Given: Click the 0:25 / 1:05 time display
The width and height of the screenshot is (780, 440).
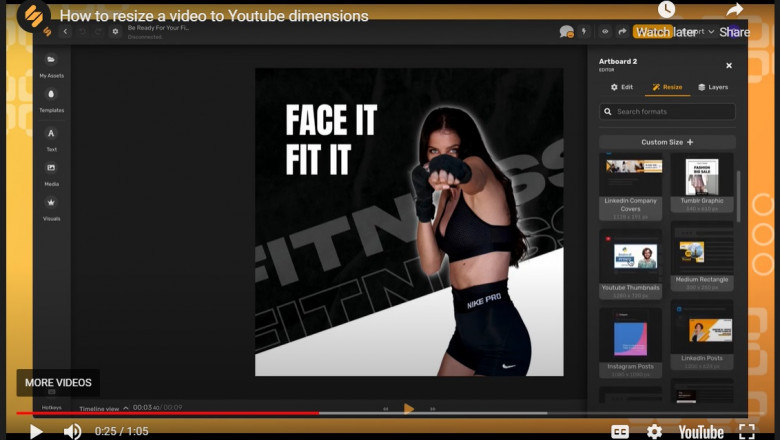Looking at the screenshot, I should (121, 431).
